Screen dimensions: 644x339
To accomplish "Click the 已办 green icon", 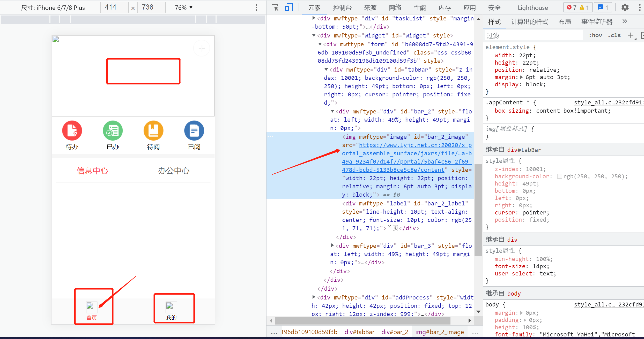I will 113,130.
